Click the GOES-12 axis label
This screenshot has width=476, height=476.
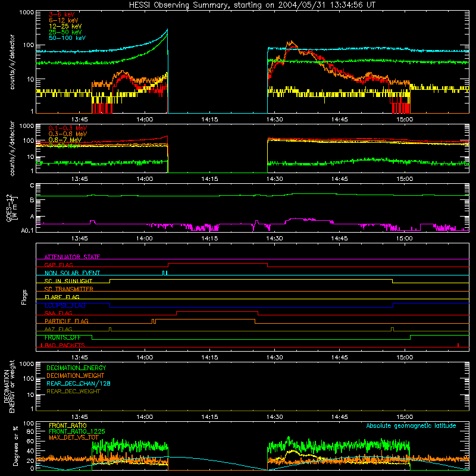click(11, 208)
